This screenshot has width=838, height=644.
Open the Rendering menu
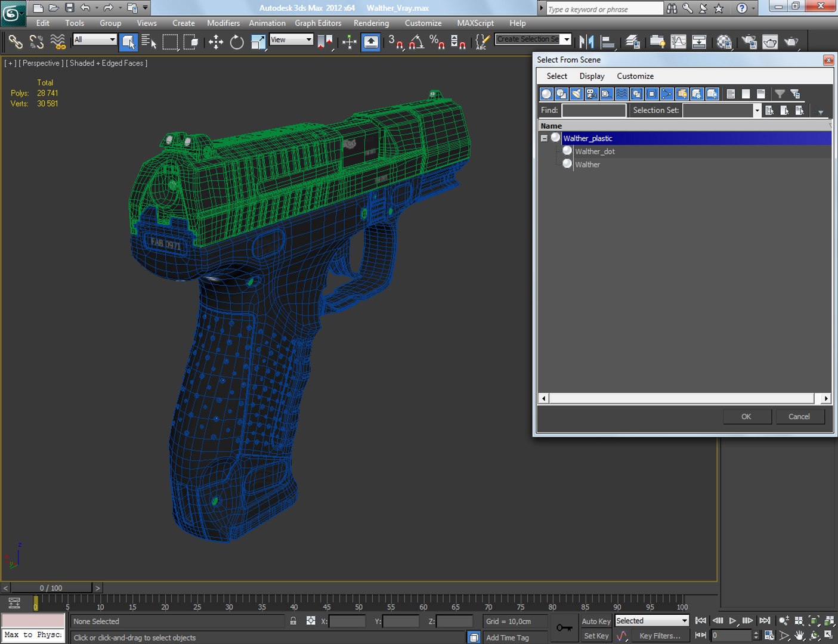pyautogui.click(x=371, y=23)
